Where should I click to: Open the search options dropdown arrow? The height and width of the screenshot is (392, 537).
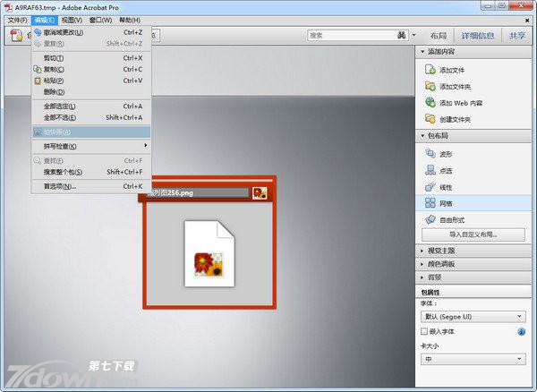coord(413,35)
